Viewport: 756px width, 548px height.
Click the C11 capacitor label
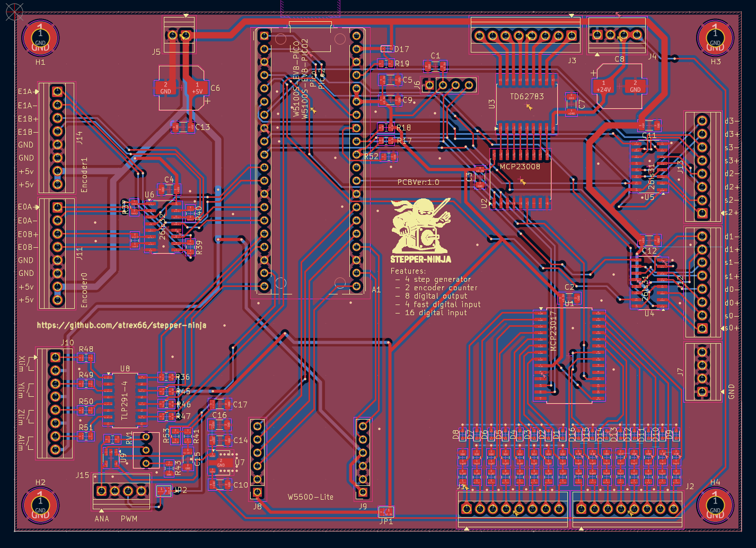pyautogui.click(x=649, y=135)
